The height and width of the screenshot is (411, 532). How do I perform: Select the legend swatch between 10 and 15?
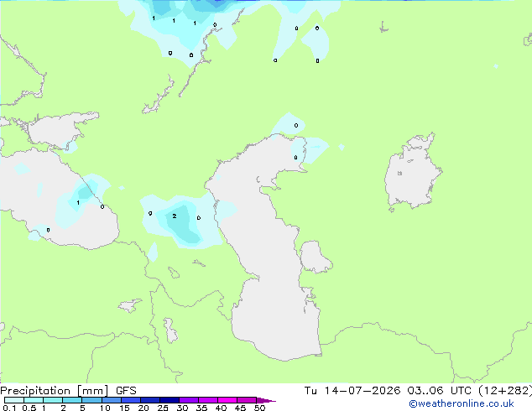pos(111,400)
